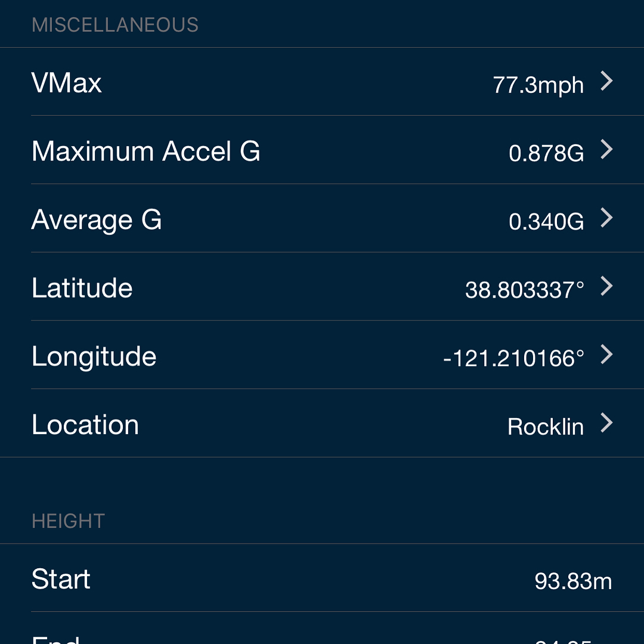Screen dimensions: 644x644
Task: Select the Maximum Accel G row
Action: 322,150
